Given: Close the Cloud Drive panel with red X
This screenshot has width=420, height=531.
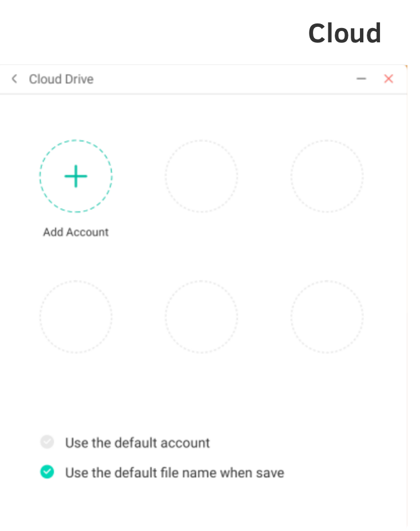Looking at the screenshot, I should click(x=389, y=79).
